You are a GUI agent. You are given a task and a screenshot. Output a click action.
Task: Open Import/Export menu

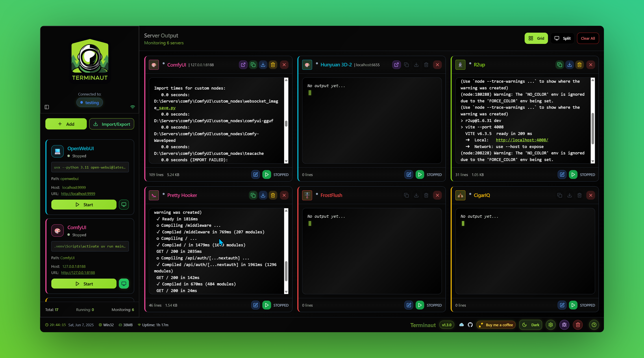click(111, 124)
